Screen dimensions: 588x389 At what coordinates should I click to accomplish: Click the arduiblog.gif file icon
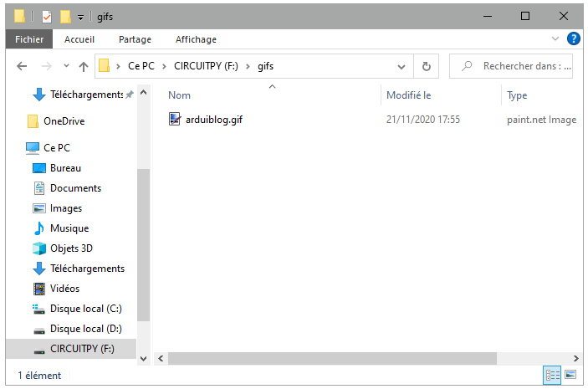175,119
